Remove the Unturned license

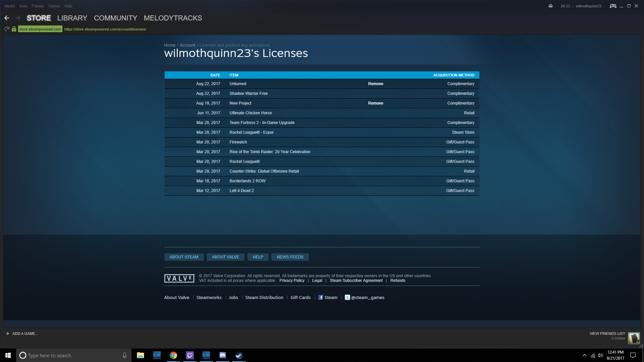click(376, 84)
